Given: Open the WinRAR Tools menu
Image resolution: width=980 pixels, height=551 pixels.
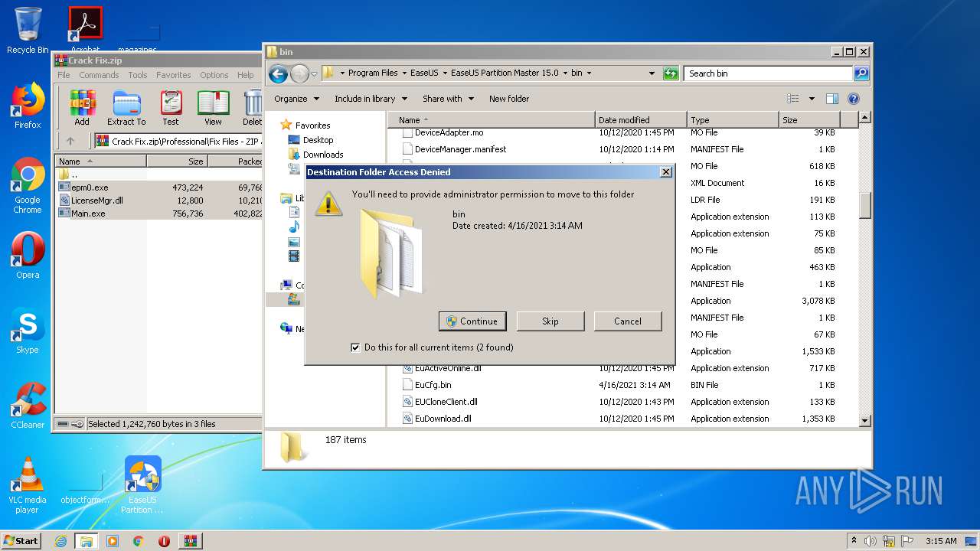Looking at the screenshot, I should pyautogui.click(x=138, y=75).
